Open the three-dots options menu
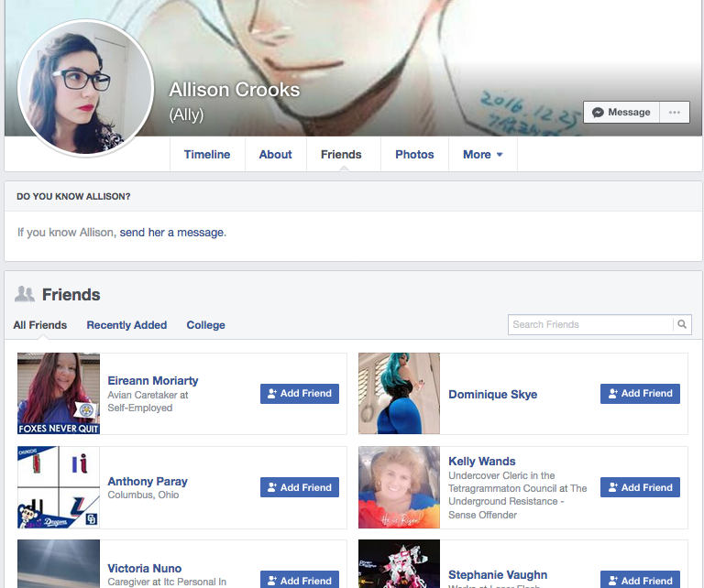Image resolution: width=704 pixels, height=588 pixels. tap(675, 112)
